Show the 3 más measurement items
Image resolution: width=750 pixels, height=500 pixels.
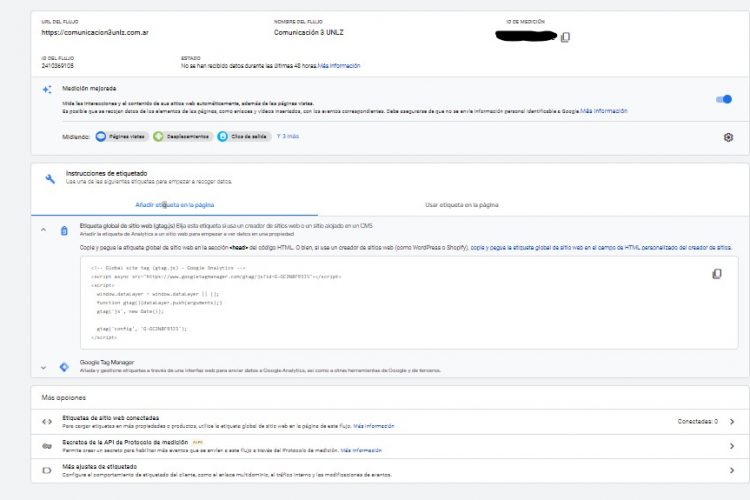pyautogui.click(x=288, y=136)
